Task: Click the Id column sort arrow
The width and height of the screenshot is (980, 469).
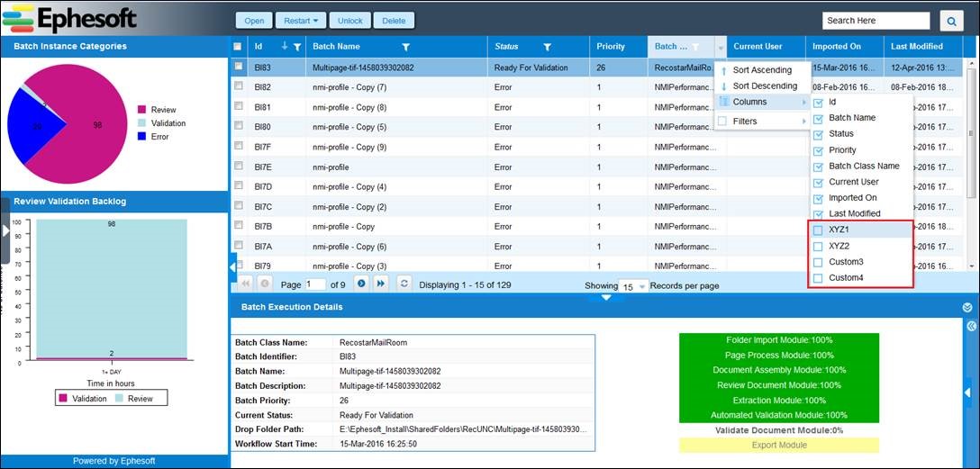Action: [285, 46]
